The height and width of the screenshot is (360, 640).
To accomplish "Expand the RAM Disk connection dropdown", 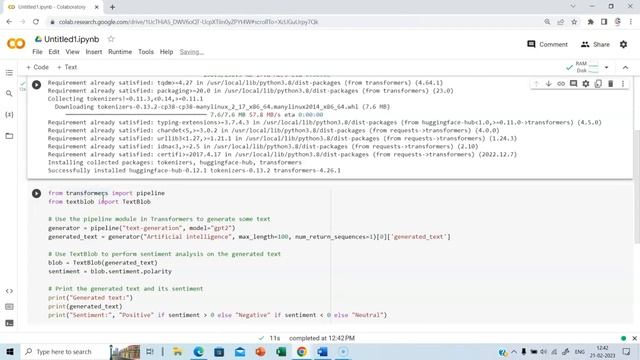I will coord(607,67).
